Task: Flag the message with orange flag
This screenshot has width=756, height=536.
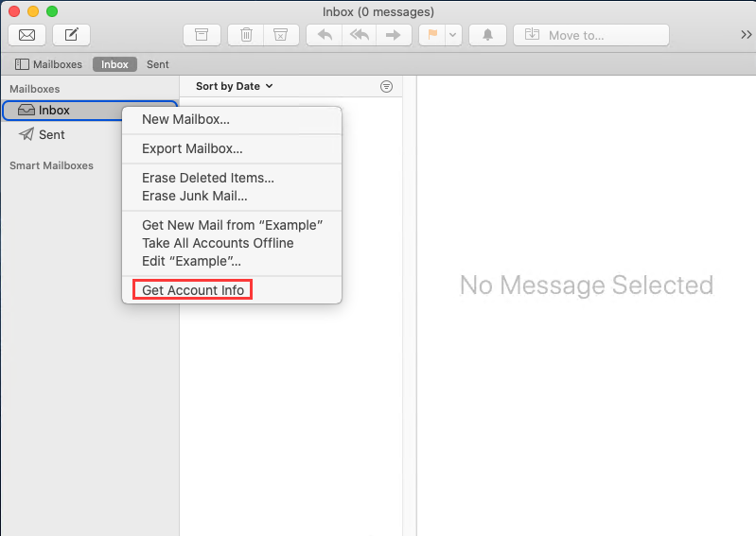Action: [432, 35]
